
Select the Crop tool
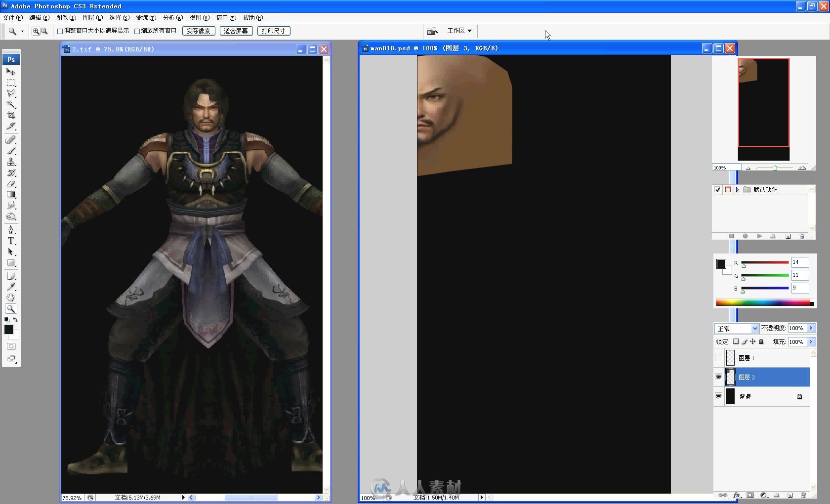click(11, 115)
